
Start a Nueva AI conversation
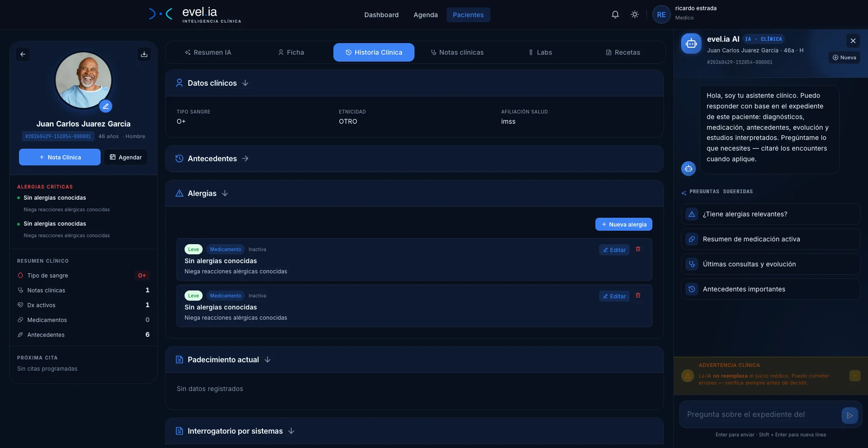coord(844,57)
